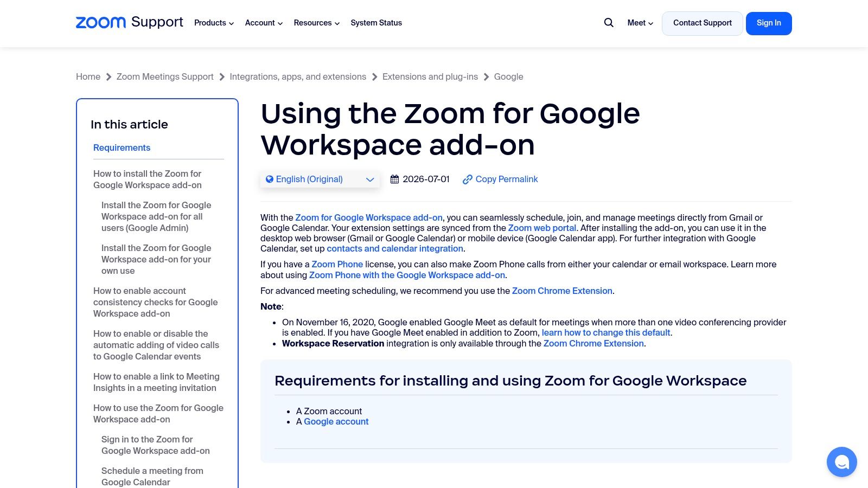Open the English (Original) language dropdown

320,179
